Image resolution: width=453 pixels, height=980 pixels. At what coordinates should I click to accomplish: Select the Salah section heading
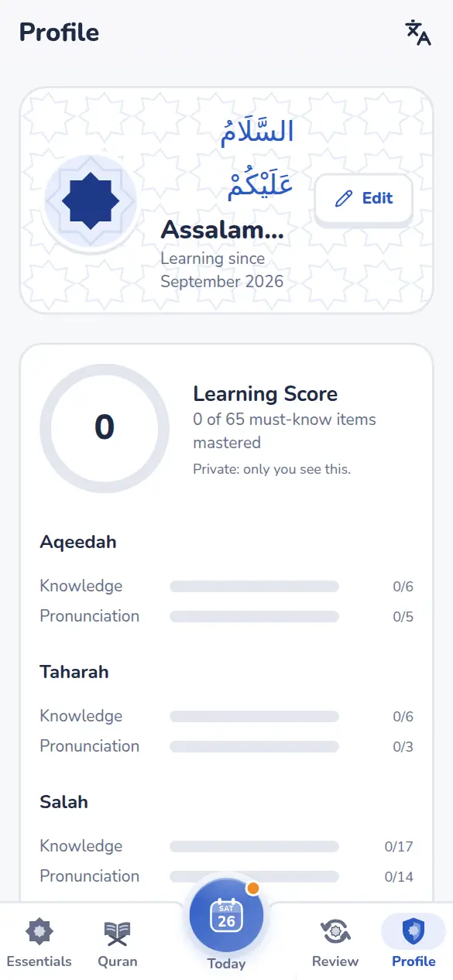63,802
